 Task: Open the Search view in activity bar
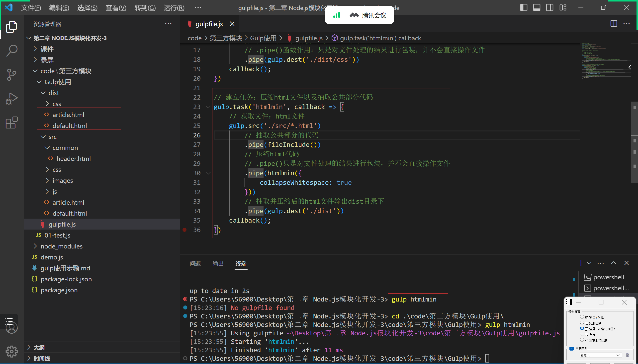11,51
